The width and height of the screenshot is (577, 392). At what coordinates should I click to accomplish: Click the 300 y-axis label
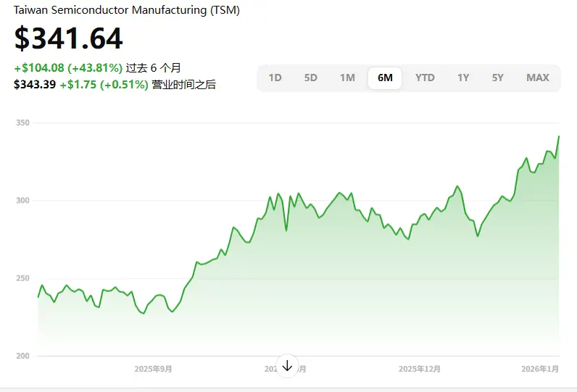click(x=22, y=201)
